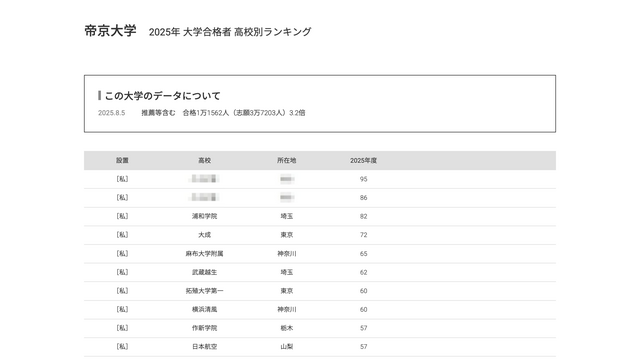Click the 高校 column header
The image size is (640, 360).
[x=204, y=160]
